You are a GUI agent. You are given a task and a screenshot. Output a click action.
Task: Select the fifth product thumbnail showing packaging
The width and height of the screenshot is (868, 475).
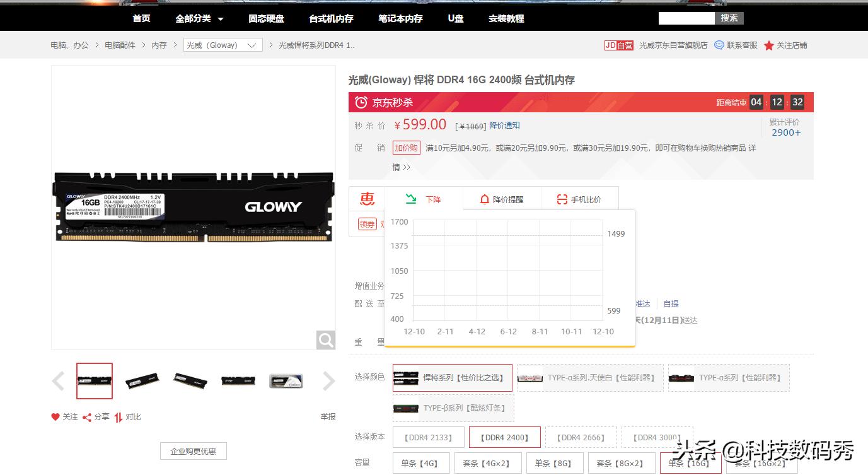point(286,381)
